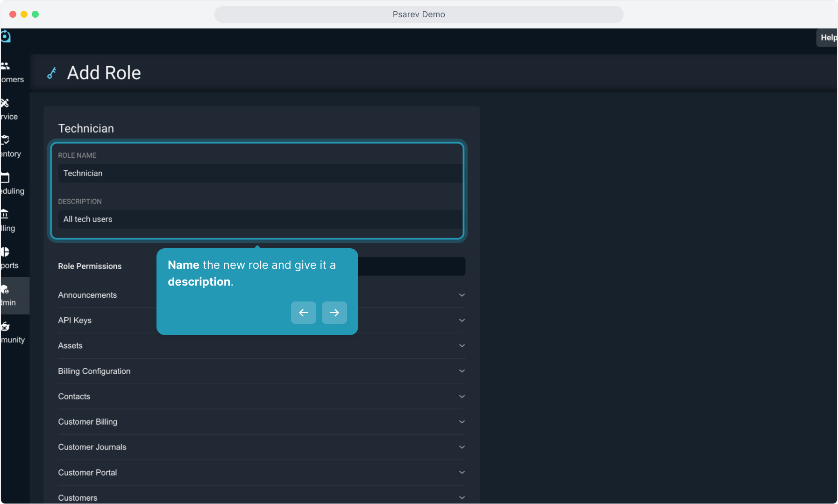838x504 pixels.
Task: Expand the Billing Configuration chevron
Action: pos(462,371)
